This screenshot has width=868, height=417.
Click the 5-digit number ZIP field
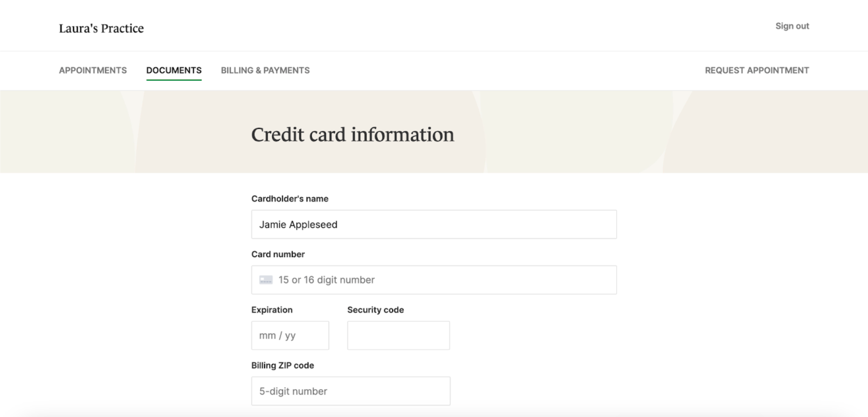point(350,391)
